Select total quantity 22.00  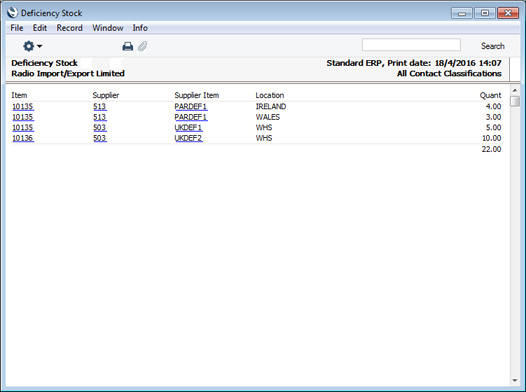coord(491,149)
